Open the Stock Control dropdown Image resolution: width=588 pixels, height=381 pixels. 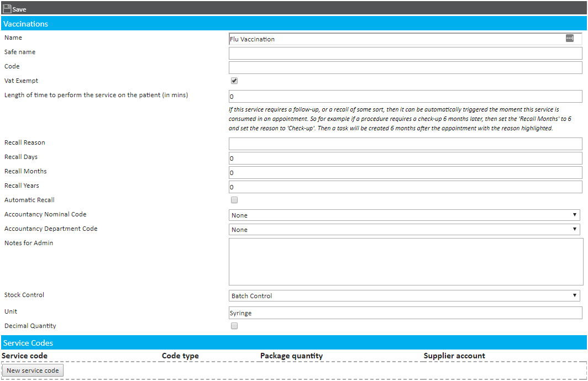tap(404, 295)
